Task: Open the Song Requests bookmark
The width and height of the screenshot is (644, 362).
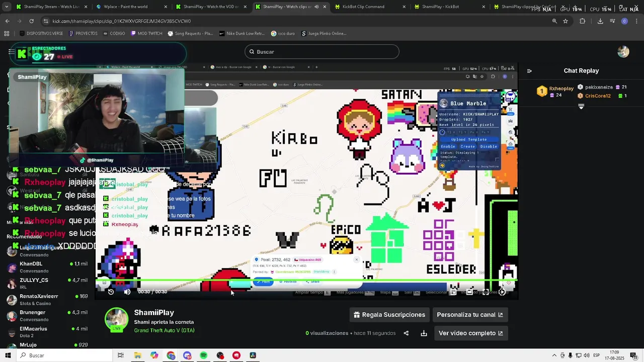Action: [190, 34]
